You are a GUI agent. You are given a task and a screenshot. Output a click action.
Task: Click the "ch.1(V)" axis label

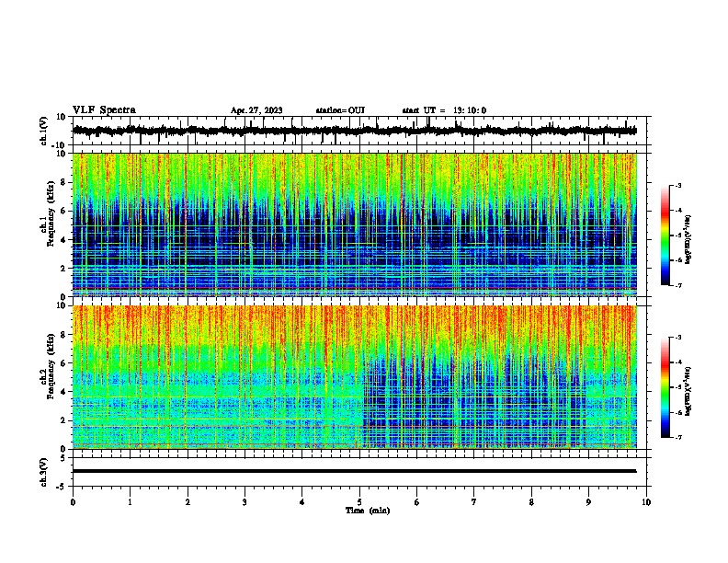(x=44, y=131)
